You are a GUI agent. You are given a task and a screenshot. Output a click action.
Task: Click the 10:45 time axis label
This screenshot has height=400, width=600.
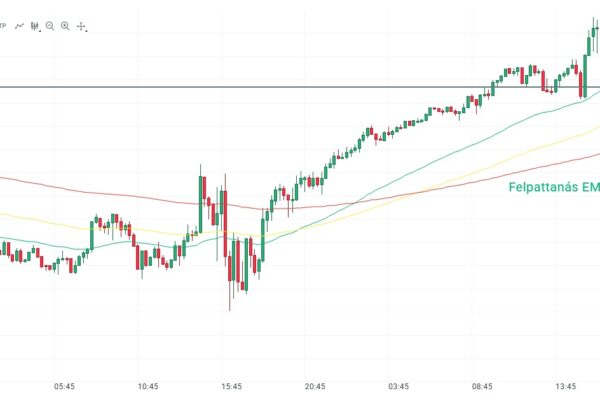tap(148, 385)
